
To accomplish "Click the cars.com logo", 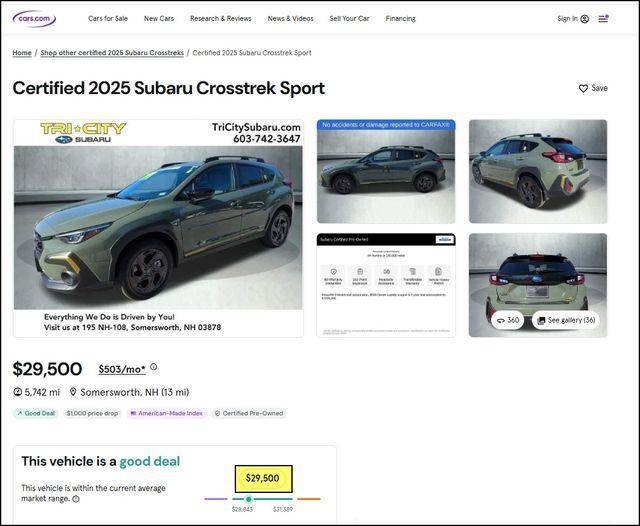I will pyautogui.click(x=34, y=18).
